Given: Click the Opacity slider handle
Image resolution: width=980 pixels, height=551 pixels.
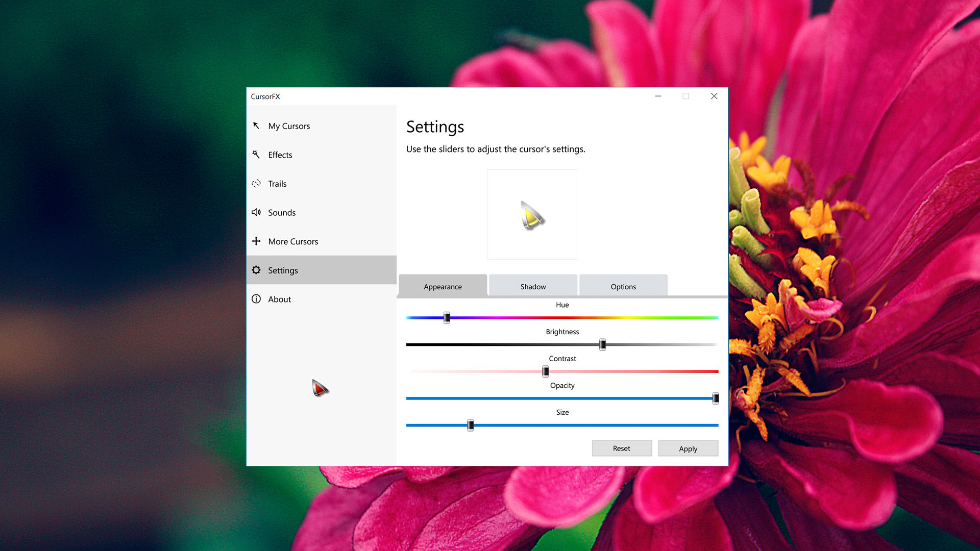Looking at the screenshot, I should tap(715, 398).
